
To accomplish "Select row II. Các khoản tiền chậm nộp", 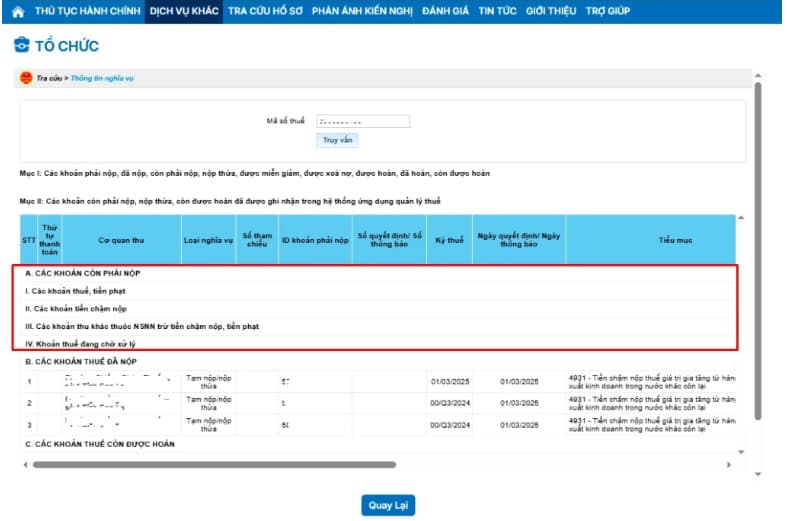I will 377,309.
